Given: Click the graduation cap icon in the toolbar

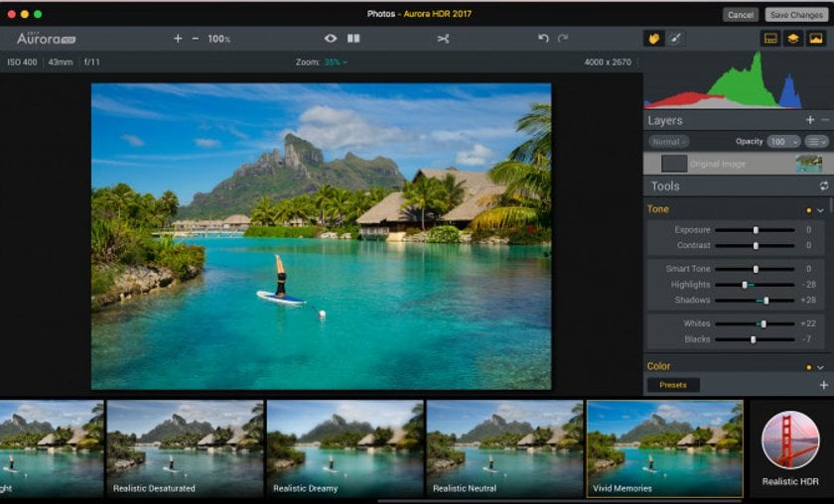Looking at the screenshot, I should click(x=793, y=39).
